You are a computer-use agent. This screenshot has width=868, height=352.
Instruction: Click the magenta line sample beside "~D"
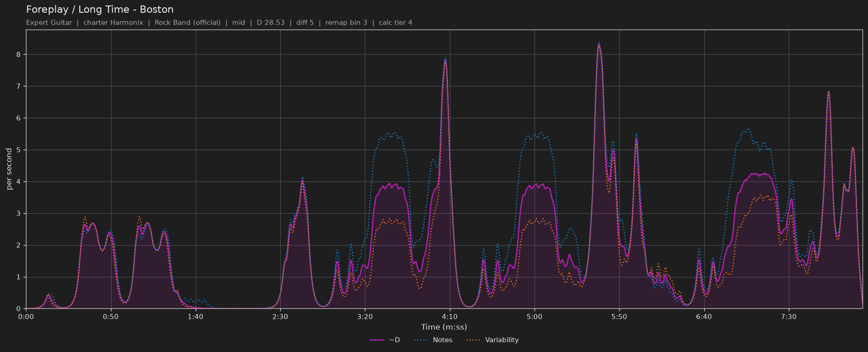(x=377, y=340)
